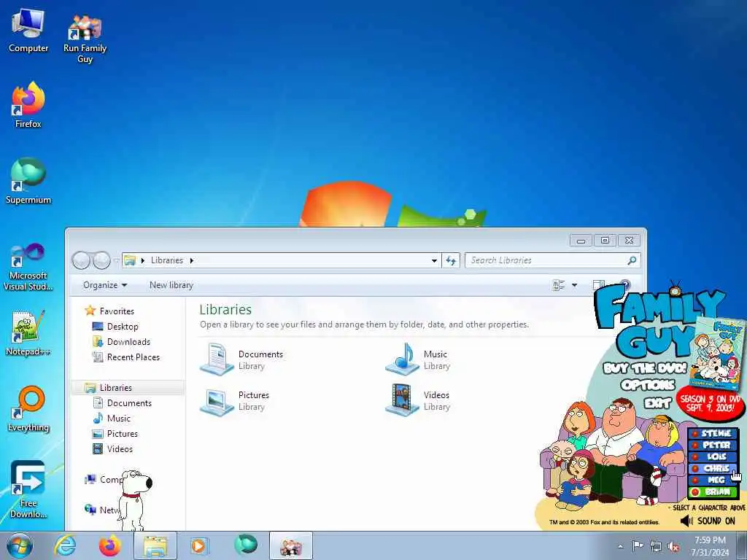Select the STEWIE character option
Image resolution: width=747 pixels, height=560 pixels.
click(x=713, y=433)
